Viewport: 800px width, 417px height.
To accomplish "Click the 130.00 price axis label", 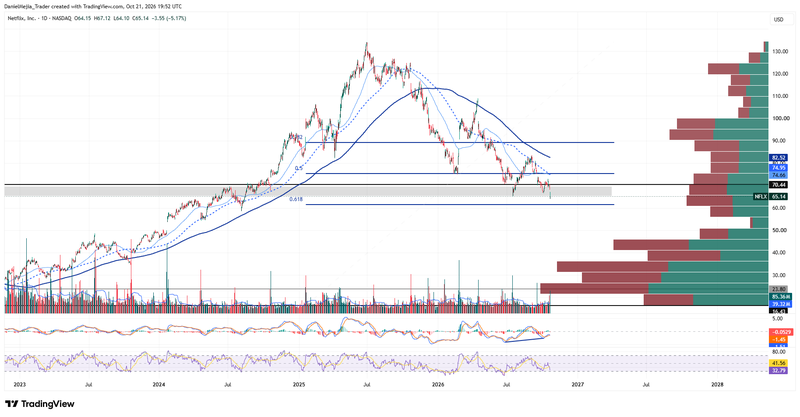I will pyautogui.click(x=780, y=52).
